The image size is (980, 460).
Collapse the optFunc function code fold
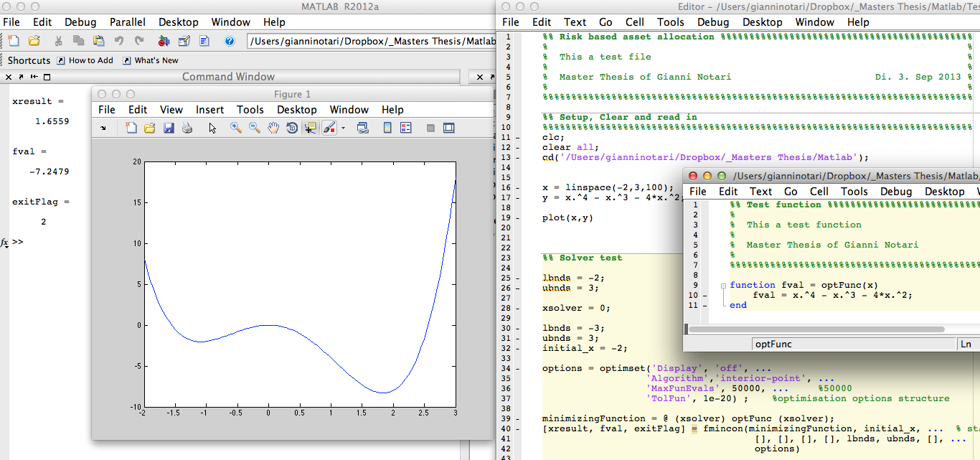(723, 285)
